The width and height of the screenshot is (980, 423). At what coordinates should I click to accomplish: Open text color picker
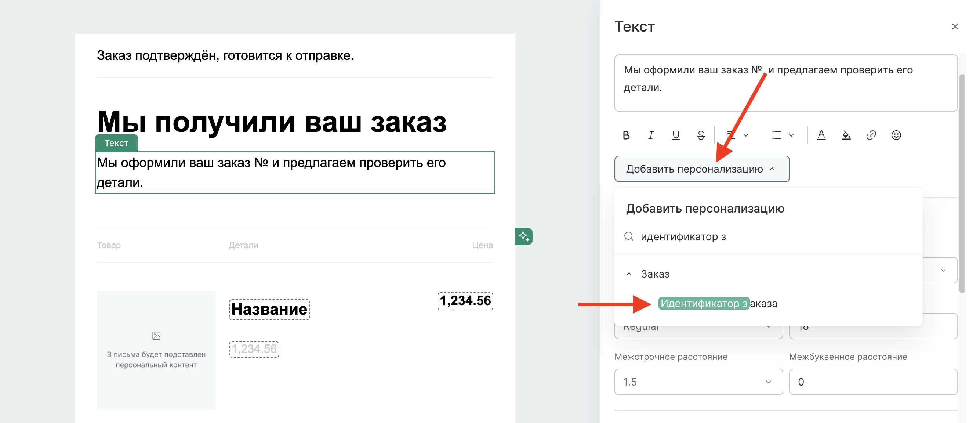tap(821, 135)
